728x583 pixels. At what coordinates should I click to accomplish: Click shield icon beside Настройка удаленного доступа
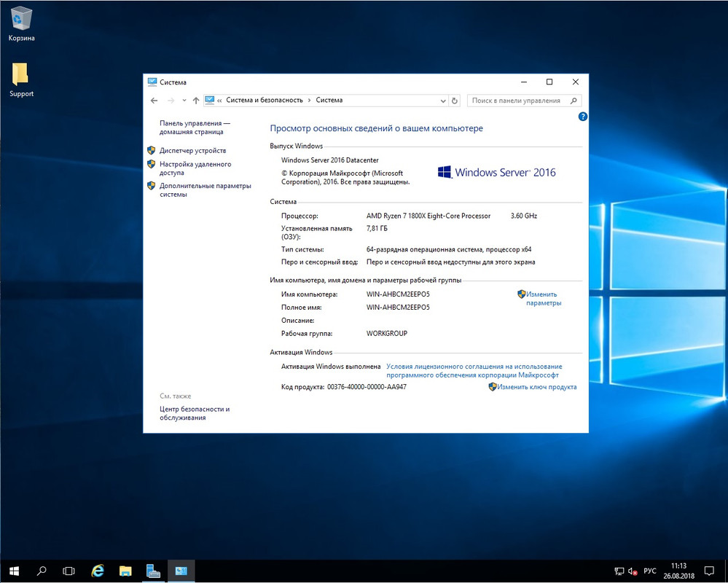pos(151,164)
